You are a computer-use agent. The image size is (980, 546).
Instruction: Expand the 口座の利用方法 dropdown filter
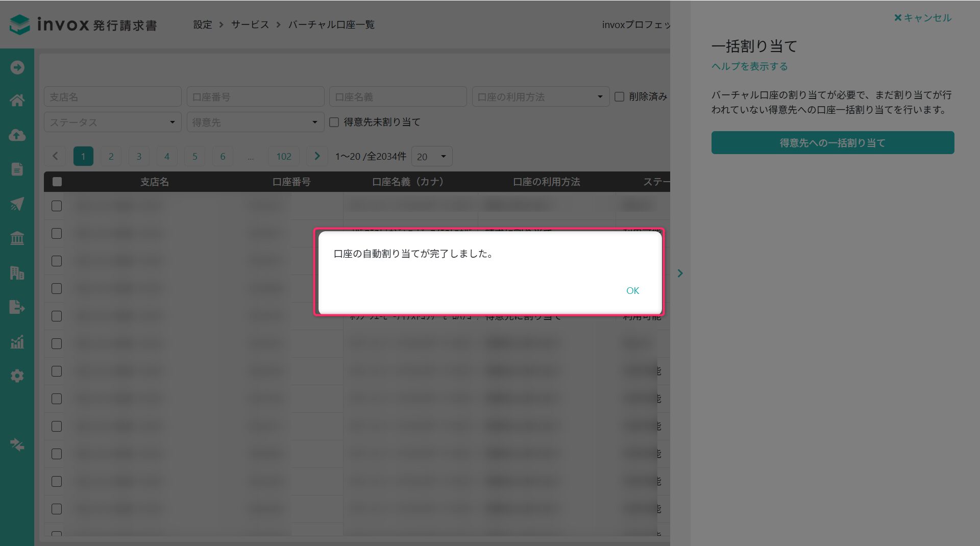click(x=541, y=96)
